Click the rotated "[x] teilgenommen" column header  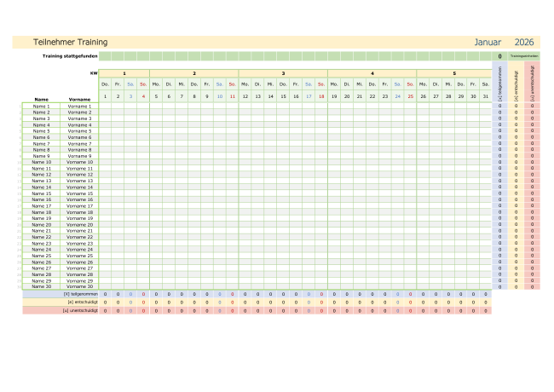tap(499, 84)
